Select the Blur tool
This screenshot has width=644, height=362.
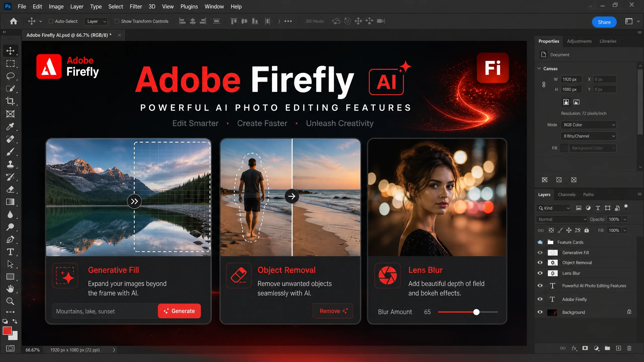tap(10, 214)
